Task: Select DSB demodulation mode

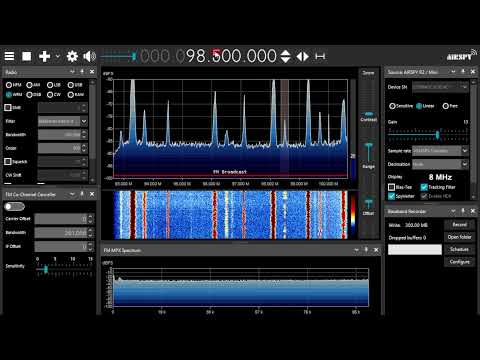Action: pos(34,95)
